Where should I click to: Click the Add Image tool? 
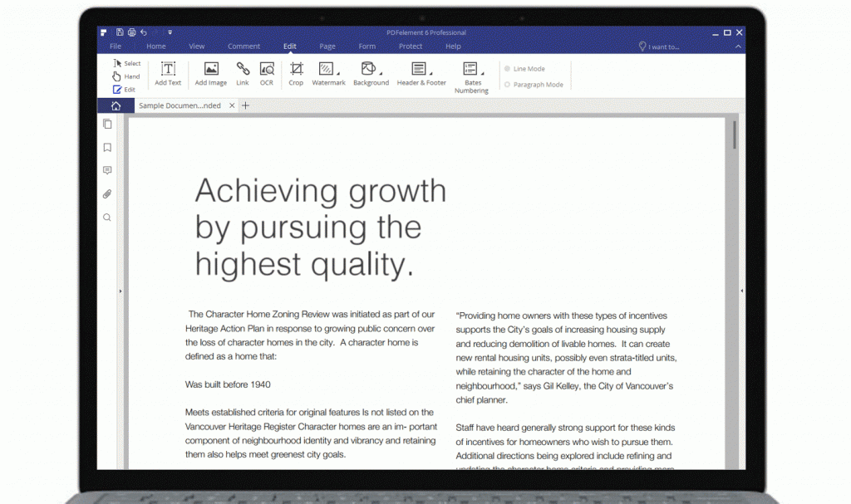tap(210, 73)
